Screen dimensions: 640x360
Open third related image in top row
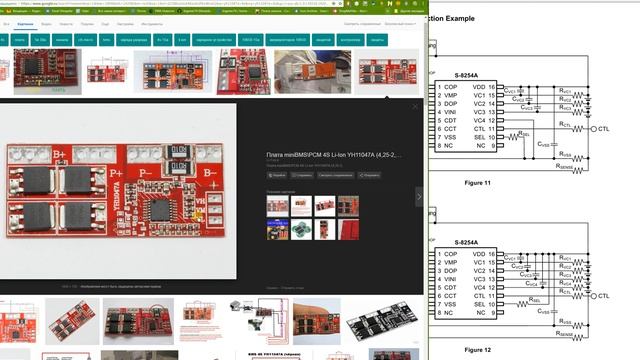point(325,206)
